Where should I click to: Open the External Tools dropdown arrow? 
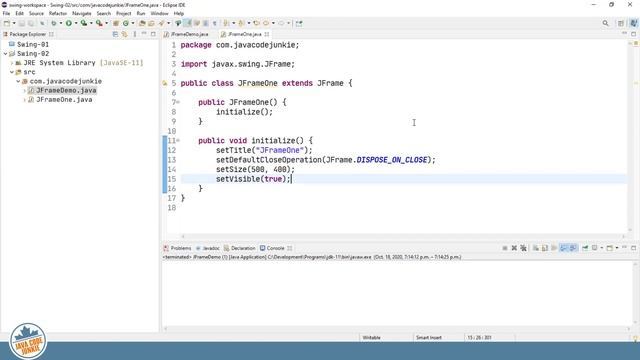pos(107,23)
